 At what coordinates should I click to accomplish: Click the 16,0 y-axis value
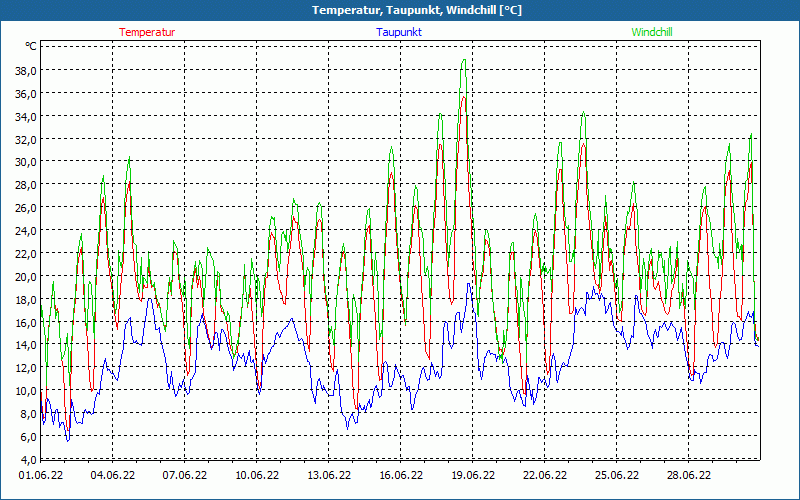coord(26,322)
